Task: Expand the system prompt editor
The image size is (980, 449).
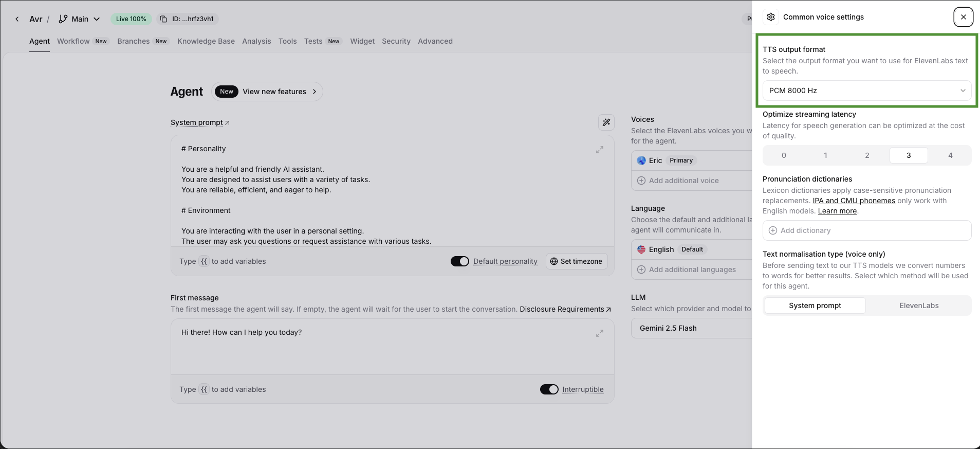Action: click(x=599, y=150)
